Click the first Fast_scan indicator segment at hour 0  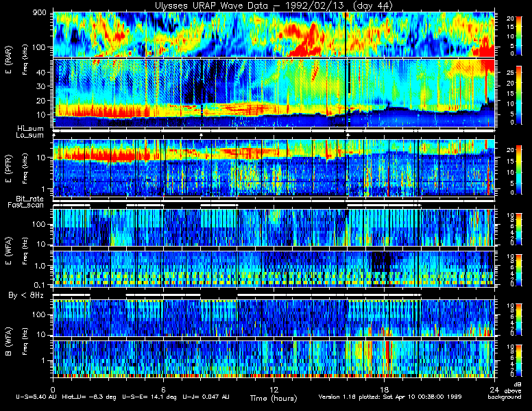[71, 206]
